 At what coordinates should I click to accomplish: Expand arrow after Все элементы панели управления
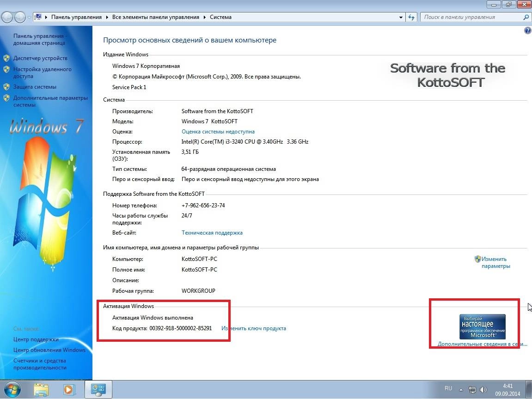(x=205, y=17)
